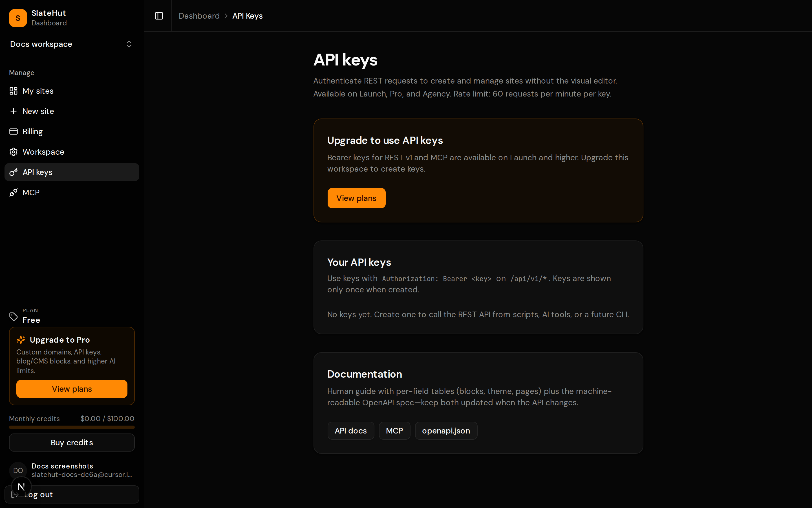Viewport: 812px width, 508px height.
Task: Select API keys sidebar item
Action: click(x=72, y=172)
